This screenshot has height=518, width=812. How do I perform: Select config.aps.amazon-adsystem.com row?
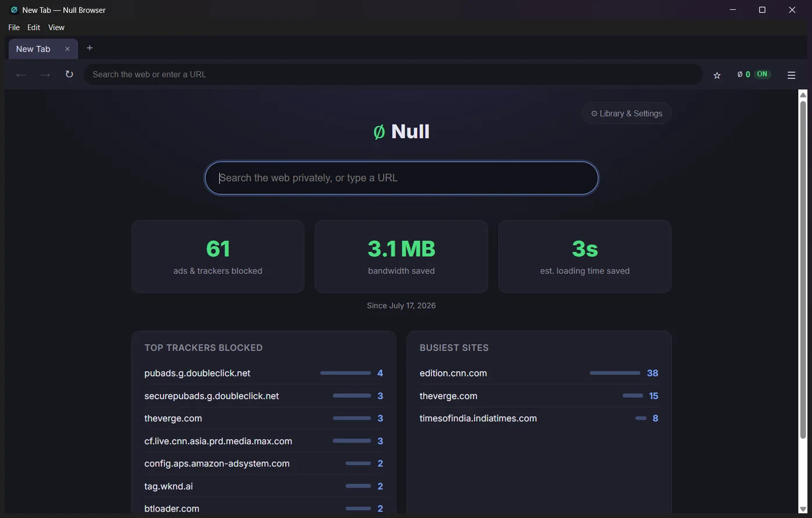(x=264, y=463)
